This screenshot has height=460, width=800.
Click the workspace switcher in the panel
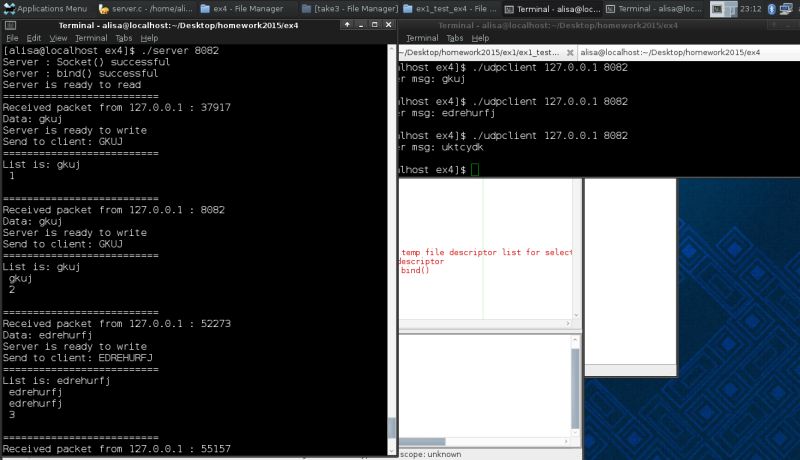[723, 9]
